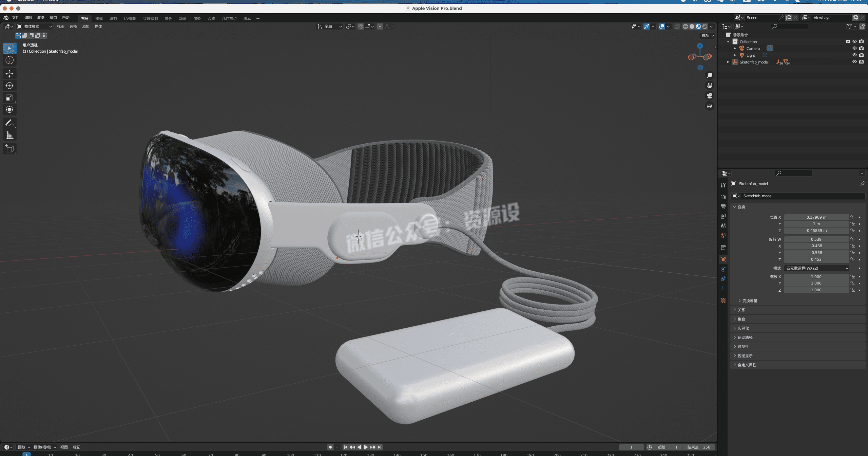Open the 物体模式 mode dropdown

tap(35, 26)
